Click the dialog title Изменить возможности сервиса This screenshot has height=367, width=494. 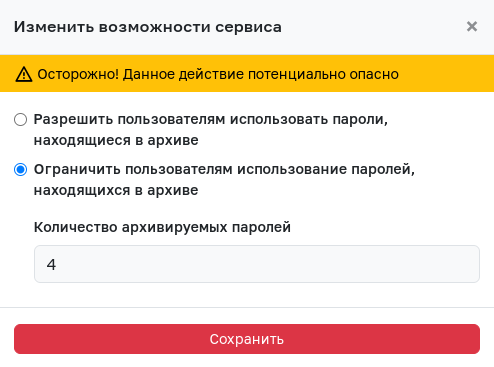pos(148,27)
